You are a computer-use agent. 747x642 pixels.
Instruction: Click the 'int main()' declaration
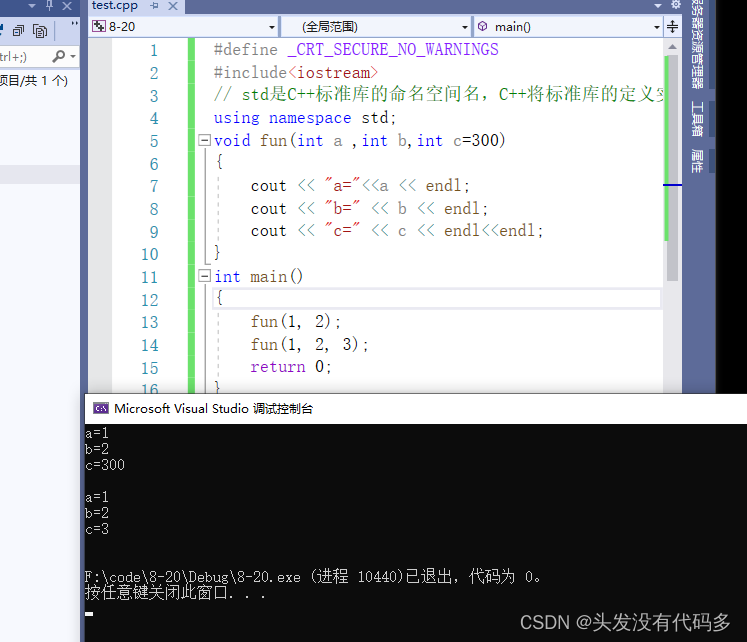tap(258, 276)
